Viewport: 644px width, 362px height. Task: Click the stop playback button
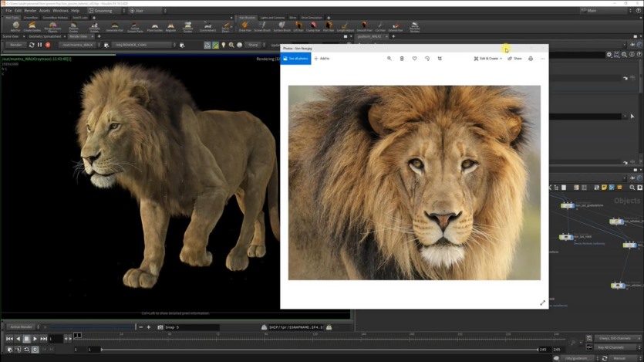(26, 339)
